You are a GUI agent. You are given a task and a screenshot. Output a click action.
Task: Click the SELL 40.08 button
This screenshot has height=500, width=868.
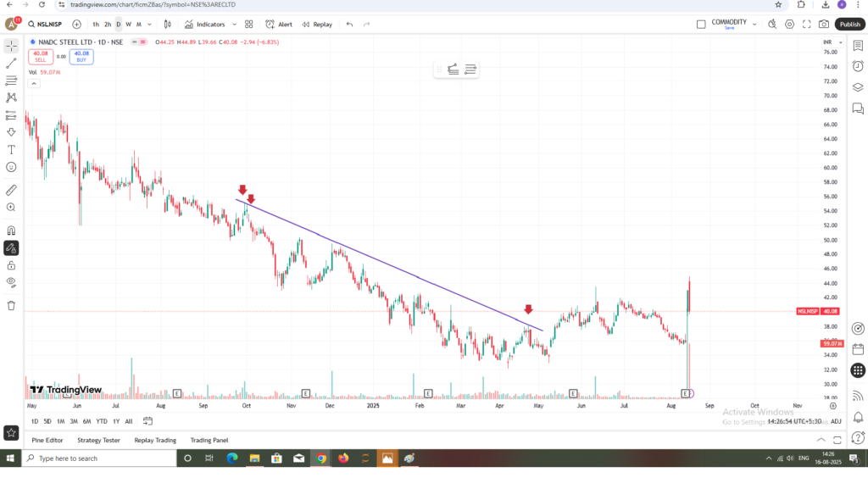pos(41,57)
